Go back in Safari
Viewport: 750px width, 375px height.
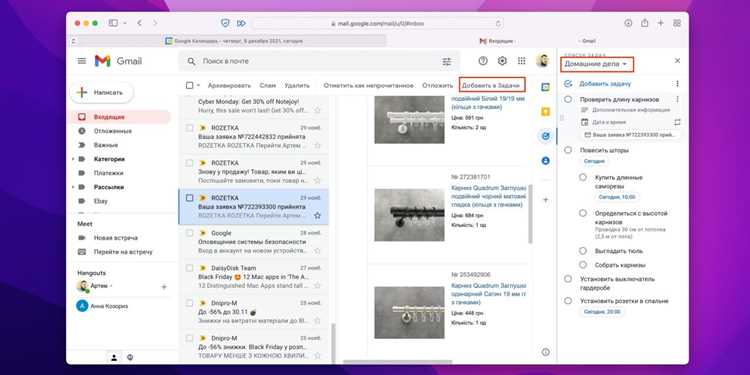(x=139, y=23)
